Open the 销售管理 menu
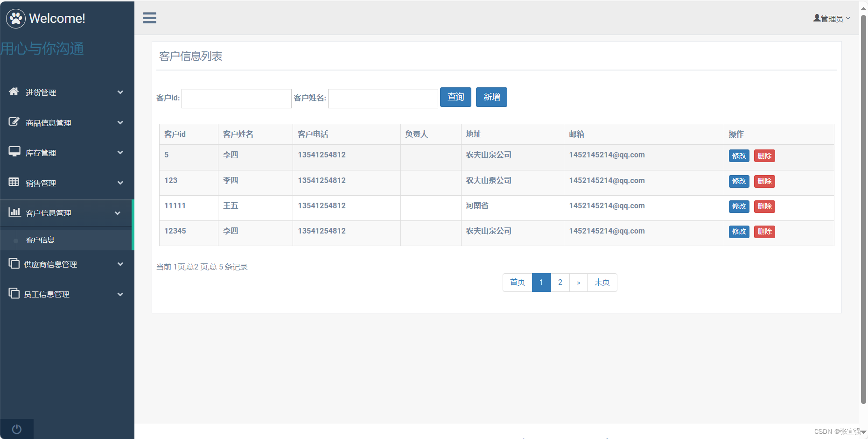This screenshot has height=439, width=868. coord(66,183)
